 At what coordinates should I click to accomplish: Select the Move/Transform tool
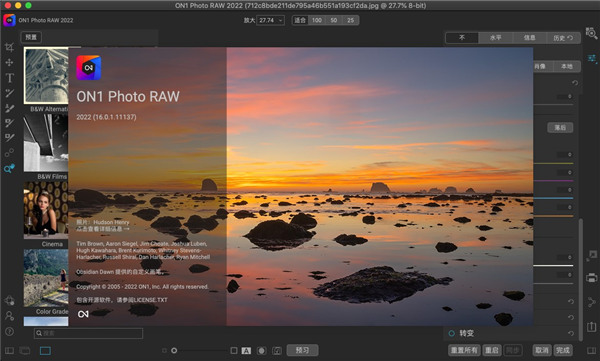(x=9, y=62)
